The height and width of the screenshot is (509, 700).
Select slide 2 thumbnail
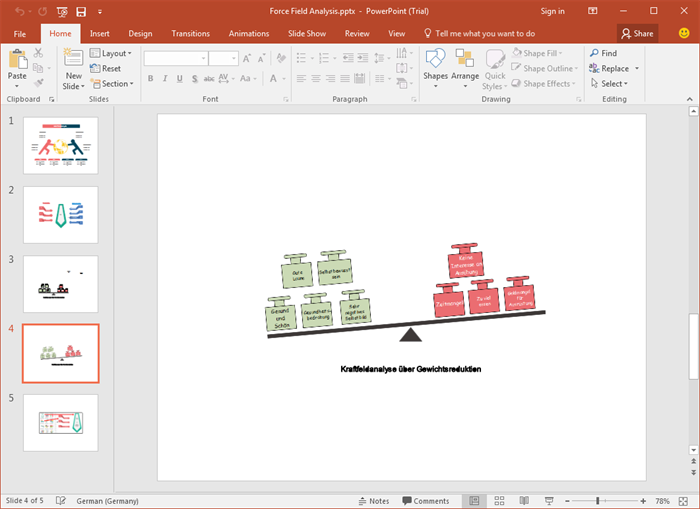coord(60,214)
